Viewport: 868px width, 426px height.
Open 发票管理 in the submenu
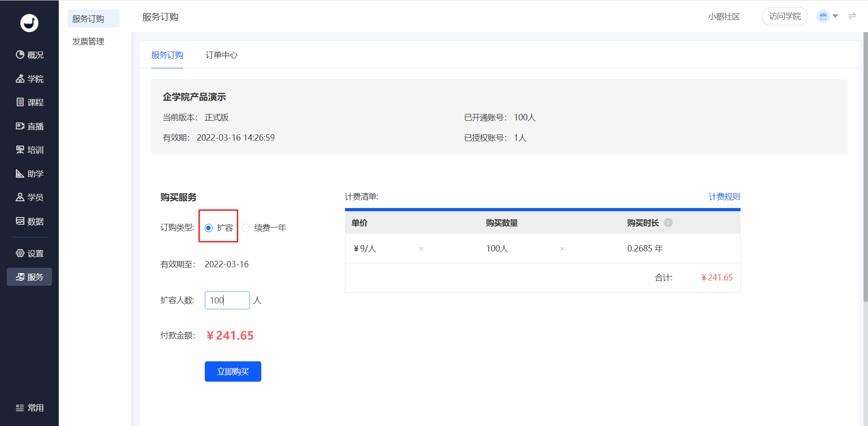(x=88, y=42)
